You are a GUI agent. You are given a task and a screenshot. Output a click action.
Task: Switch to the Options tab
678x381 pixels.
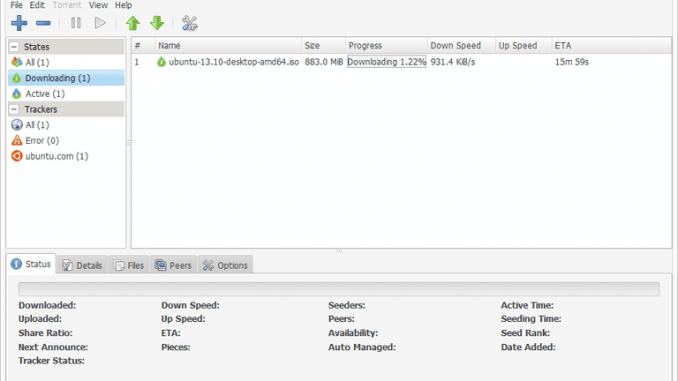point(225,265)
